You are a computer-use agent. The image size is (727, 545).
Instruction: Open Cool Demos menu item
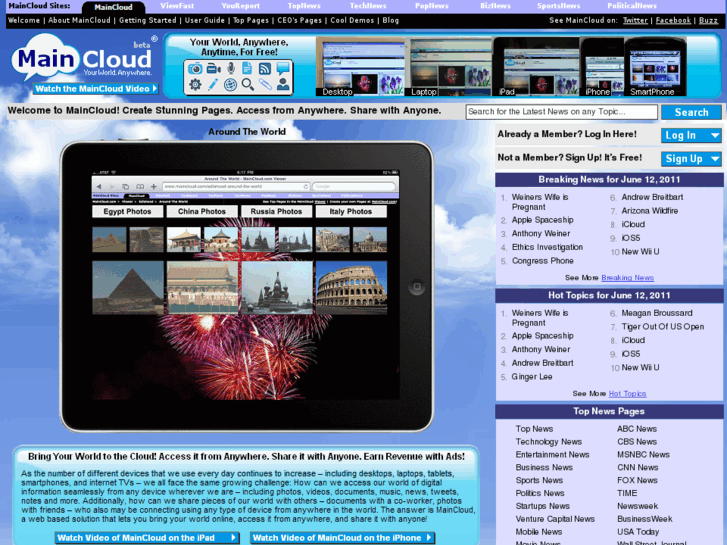tap(352, 20)
